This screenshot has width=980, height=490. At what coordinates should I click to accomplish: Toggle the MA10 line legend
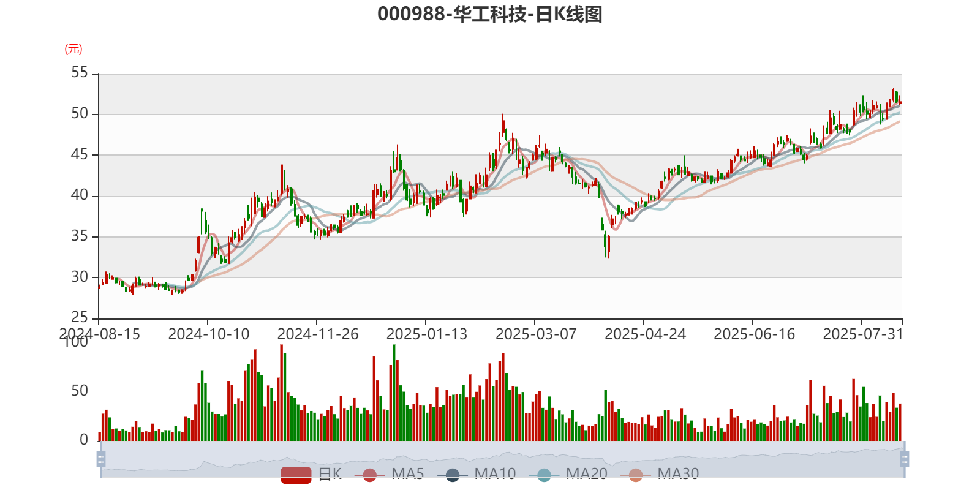(477, 474)
